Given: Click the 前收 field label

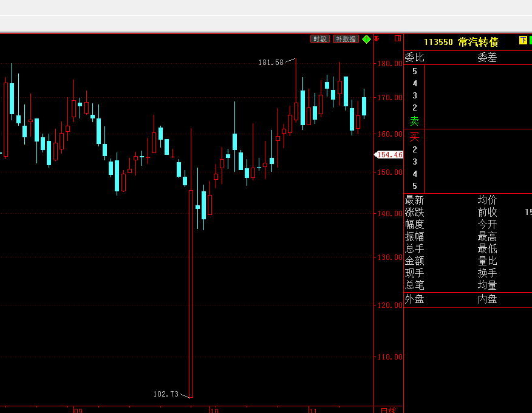Looking at the screenshot, I should point(487,212).
